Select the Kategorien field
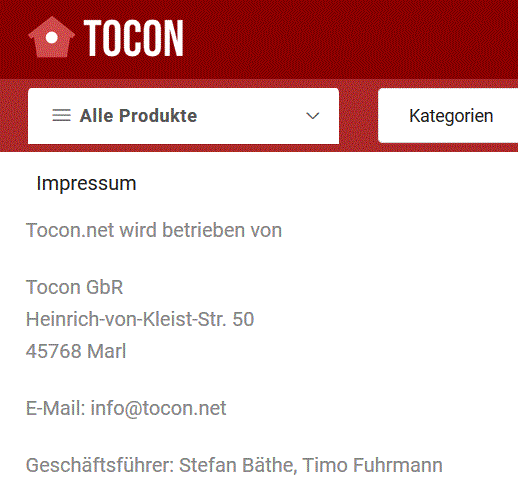 pyautogui.click(x=448, y=116)
